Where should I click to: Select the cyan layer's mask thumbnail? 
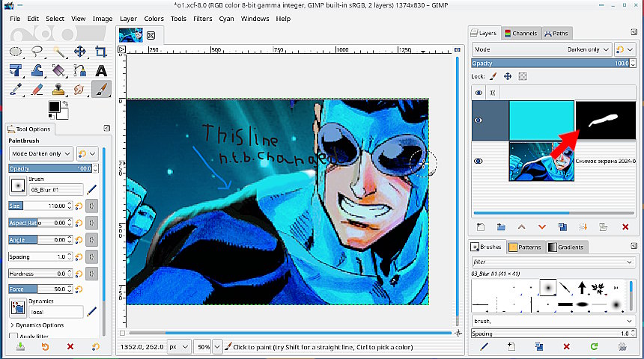tap(605, 120)
